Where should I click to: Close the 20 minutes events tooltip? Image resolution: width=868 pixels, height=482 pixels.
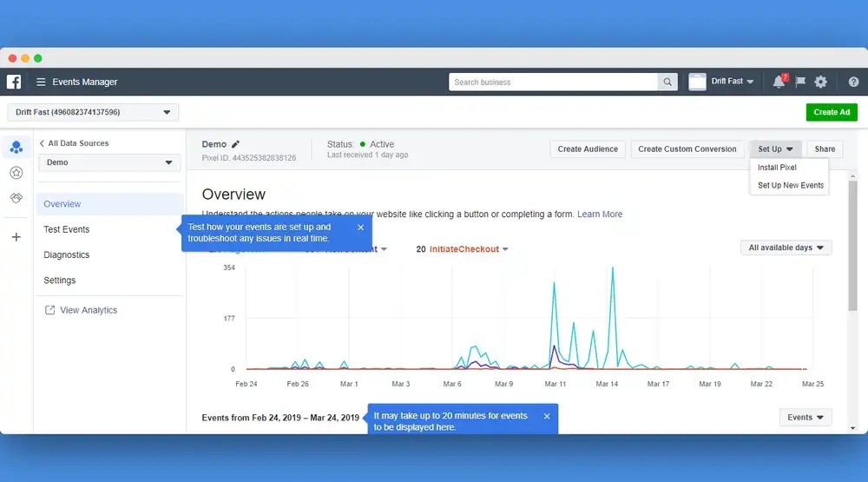[547, 416]
